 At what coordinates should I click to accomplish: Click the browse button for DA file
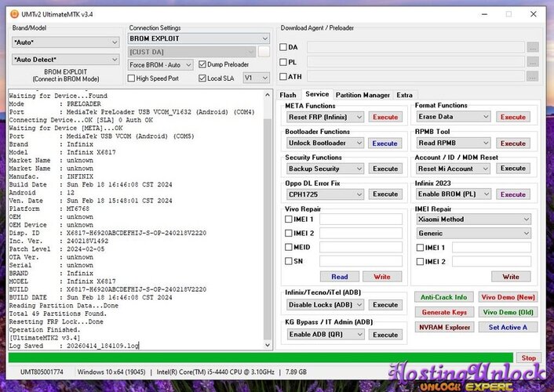coord(533,47)
